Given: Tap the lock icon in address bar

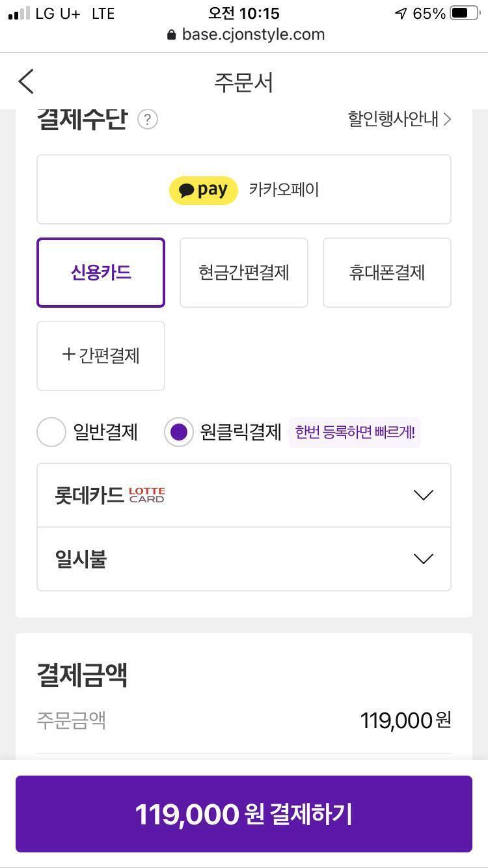Looking at the screenshot, I should tap(171, 34).
